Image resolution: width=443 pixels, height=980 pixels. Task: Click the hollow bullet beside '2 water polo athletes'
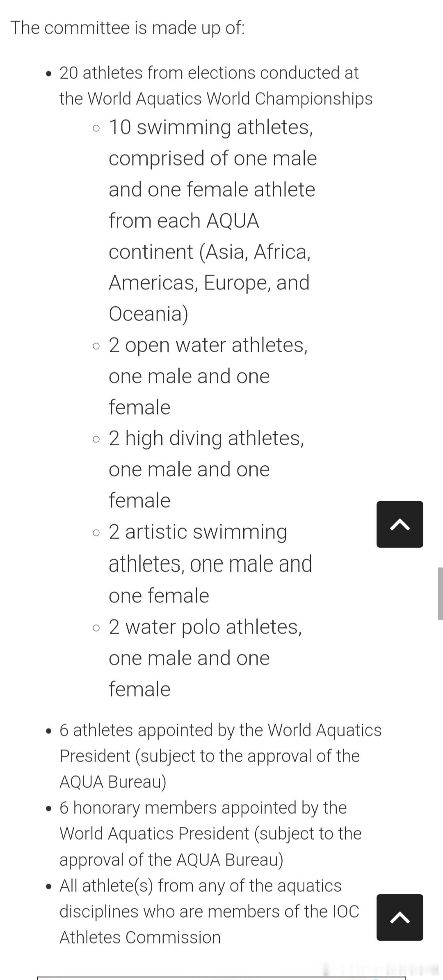tap(96, 628)
